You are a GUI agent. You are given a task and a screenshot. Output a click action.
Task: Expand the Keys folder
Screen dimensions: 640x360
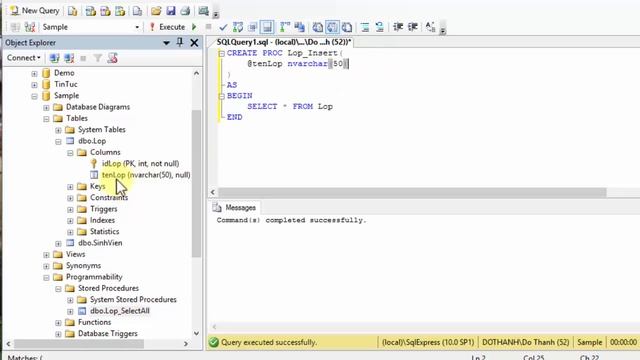(70, 187)
